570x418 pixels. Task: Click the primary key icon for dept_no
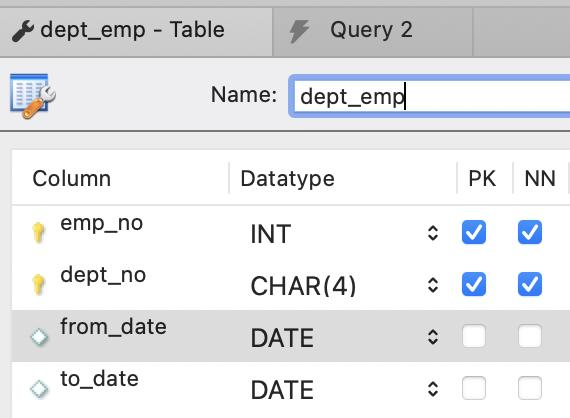tap(38, 284)
